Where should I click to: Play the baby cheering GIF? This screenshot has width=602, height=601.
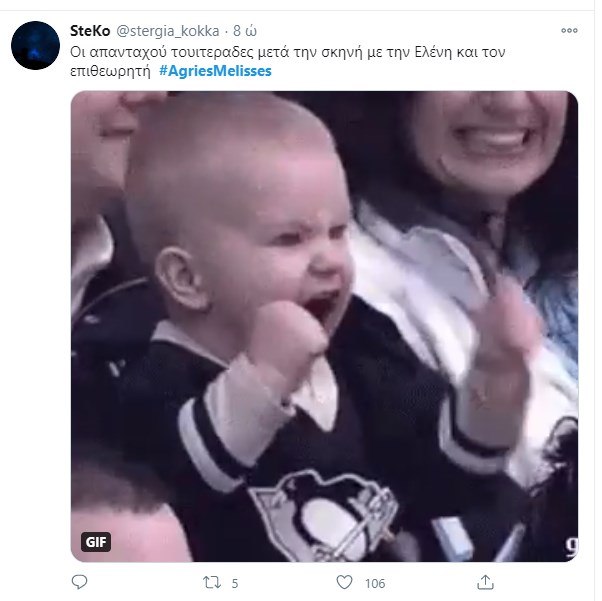324,326
